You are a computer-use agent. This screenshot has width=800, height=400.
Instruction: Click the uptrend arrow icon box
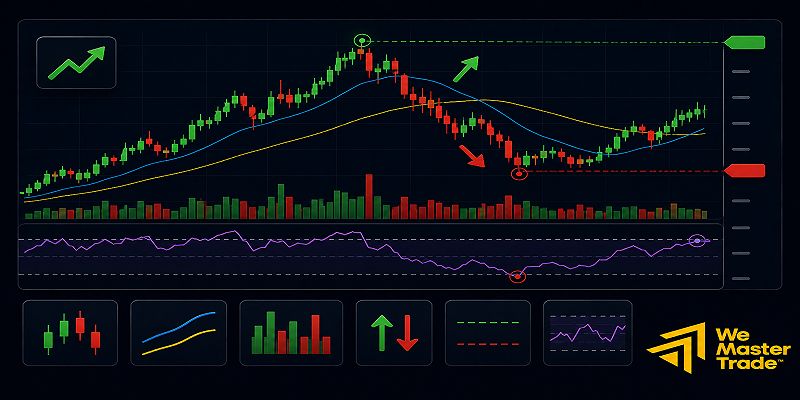tap(76, 62)
